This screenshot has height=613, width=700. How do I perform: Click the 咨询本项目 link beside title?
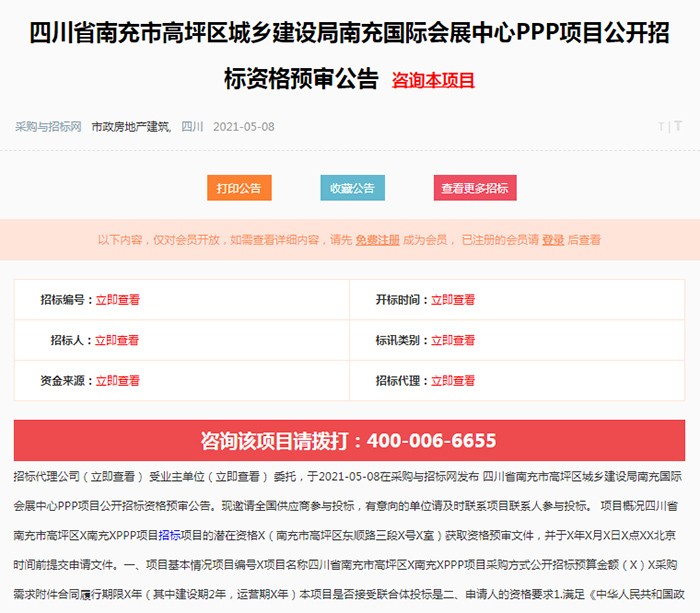pyautogui.click(x=432, y=80)
